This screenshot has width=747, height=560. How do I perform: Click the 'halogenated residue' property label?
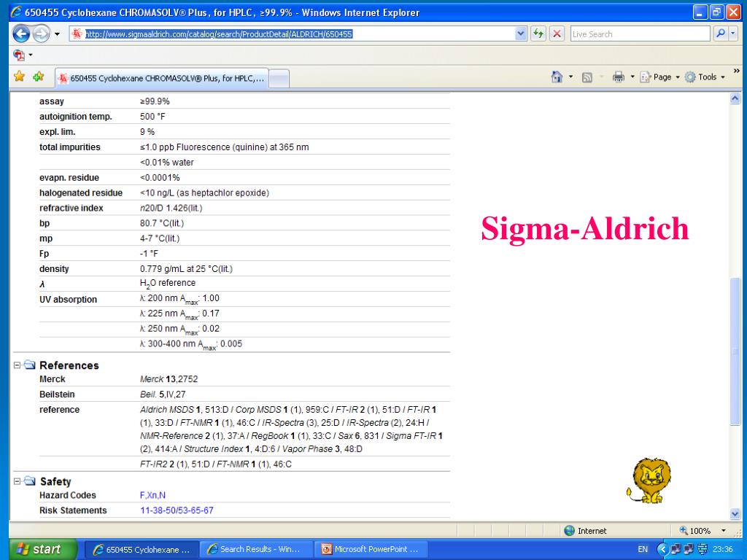click(x=81, y=192)
